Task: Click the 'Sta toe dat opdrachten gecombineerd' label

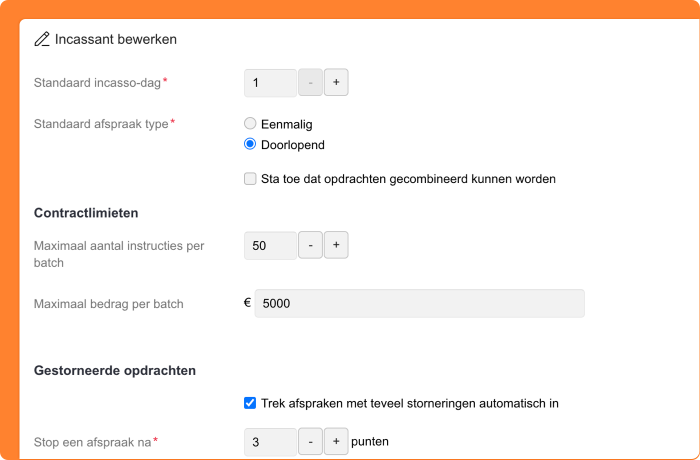Action: 408,179
